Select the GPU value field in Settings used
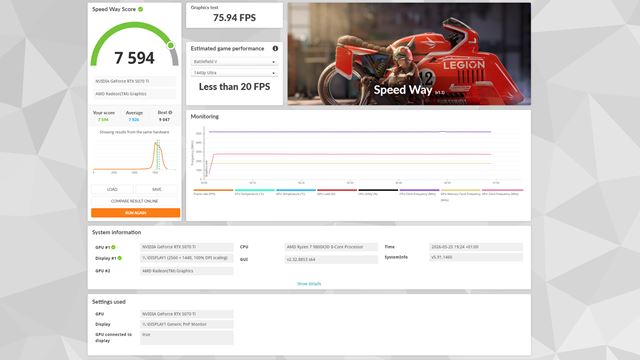The width and height of the screenshot is (640, 360). [187, 314]
